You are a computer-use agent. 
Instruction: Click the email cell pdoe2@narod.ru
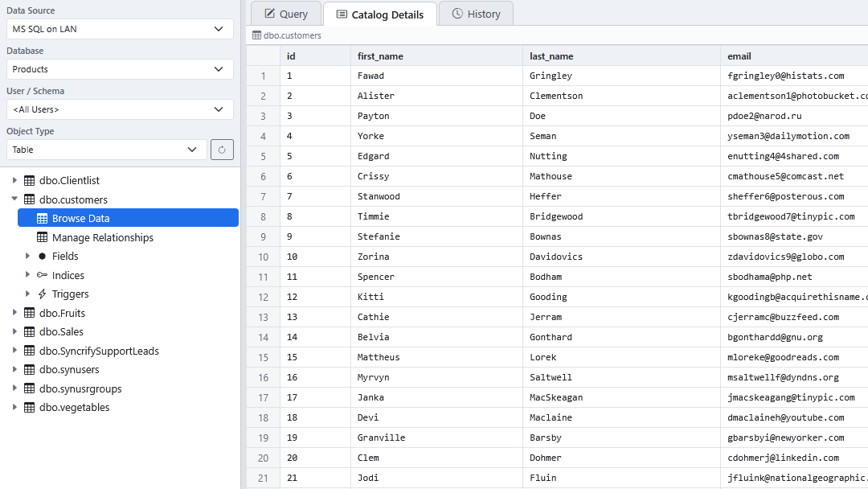794,116
